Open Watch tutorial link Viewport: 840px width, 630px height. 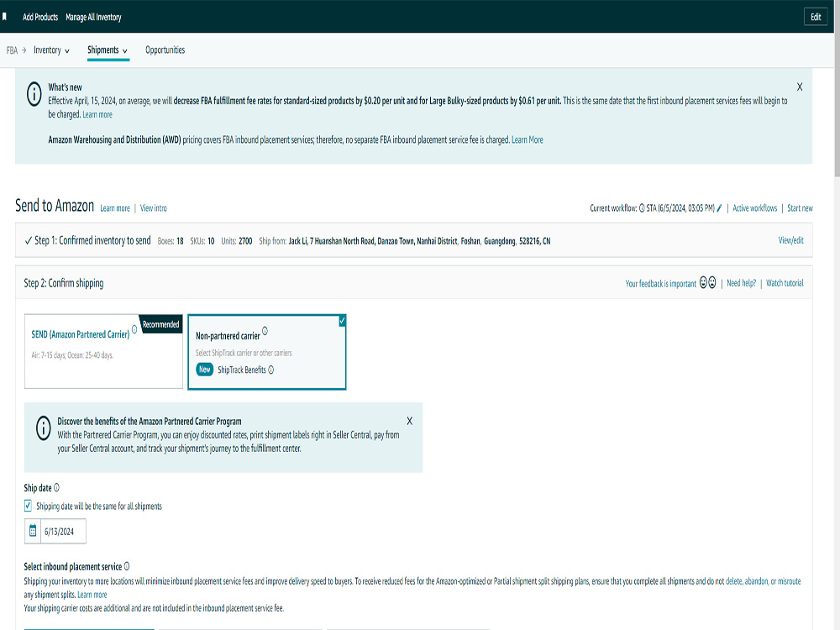pos(785,283)
